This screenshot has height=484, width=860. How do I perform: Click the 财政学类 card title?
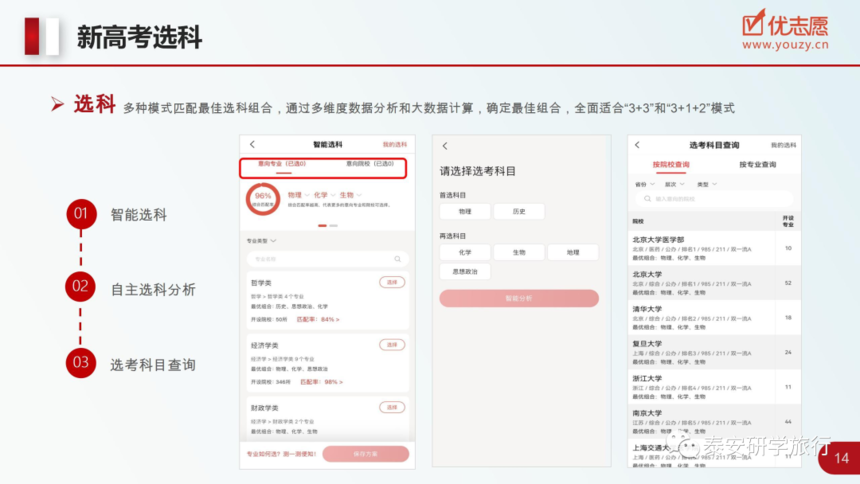[265, 408]
